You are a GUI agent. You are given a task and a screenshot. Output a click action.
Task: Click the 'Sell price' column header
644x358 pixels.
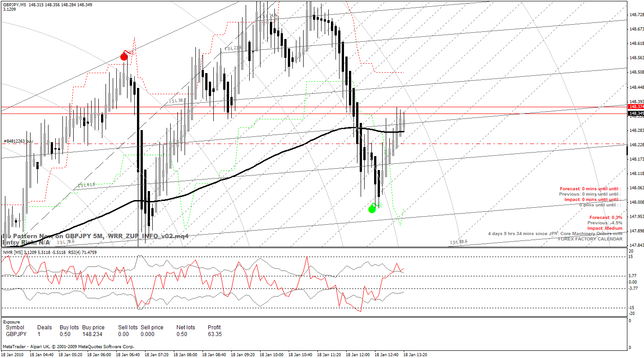152,327
